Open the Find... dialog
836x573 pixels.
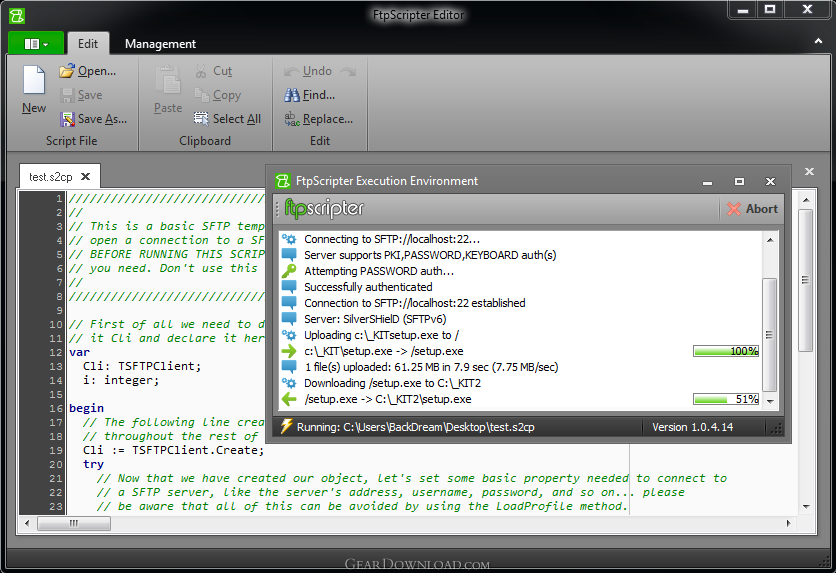(x=310, y=95)
